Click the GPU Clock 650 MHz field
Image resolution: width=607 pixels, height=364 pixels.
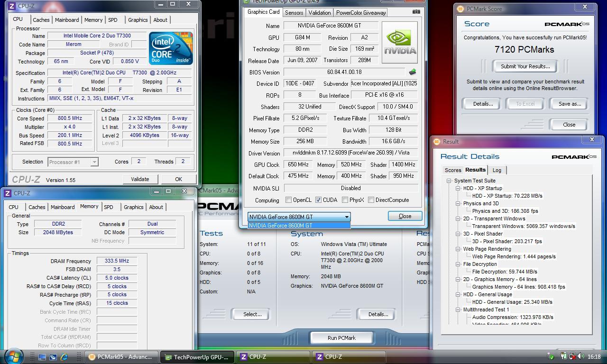point(298,164)
